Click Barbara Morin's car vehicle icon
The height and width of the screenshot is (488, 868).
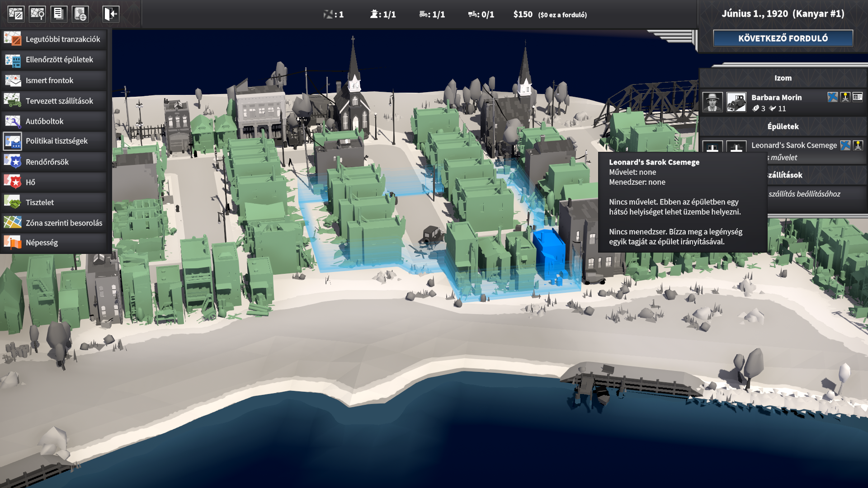[x=736, y=102]
